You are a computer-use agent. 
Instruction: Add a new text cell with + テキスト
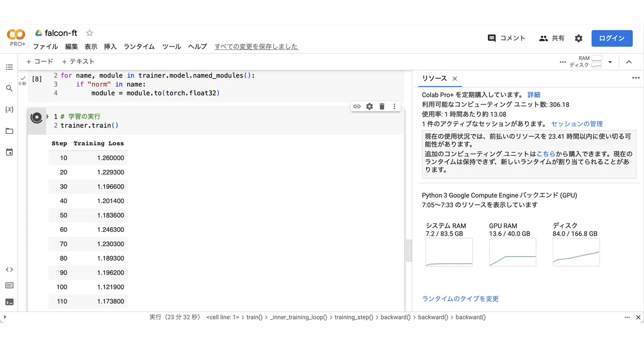click(78, 62)
